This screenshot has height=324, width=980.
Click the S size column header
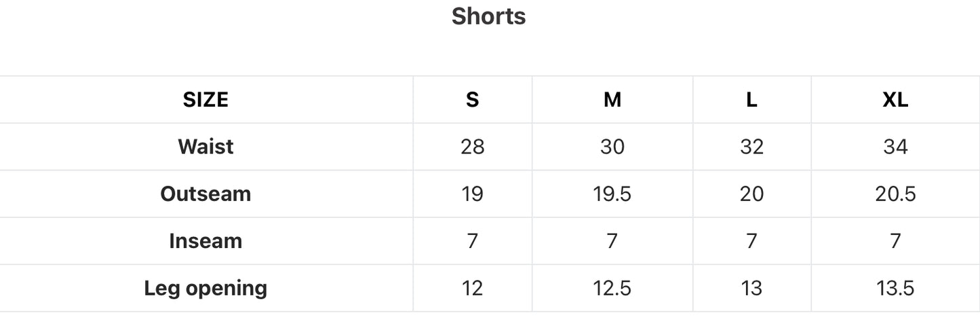tap(473, 100)
